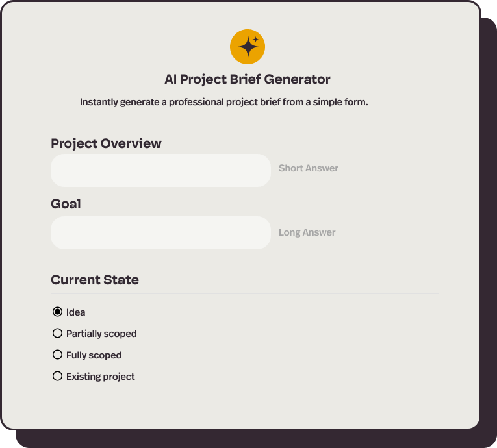The width and height of the screenshot is (497, 448).
Task: Click the Long Answer hint text
Action: (x=307, y=232)
